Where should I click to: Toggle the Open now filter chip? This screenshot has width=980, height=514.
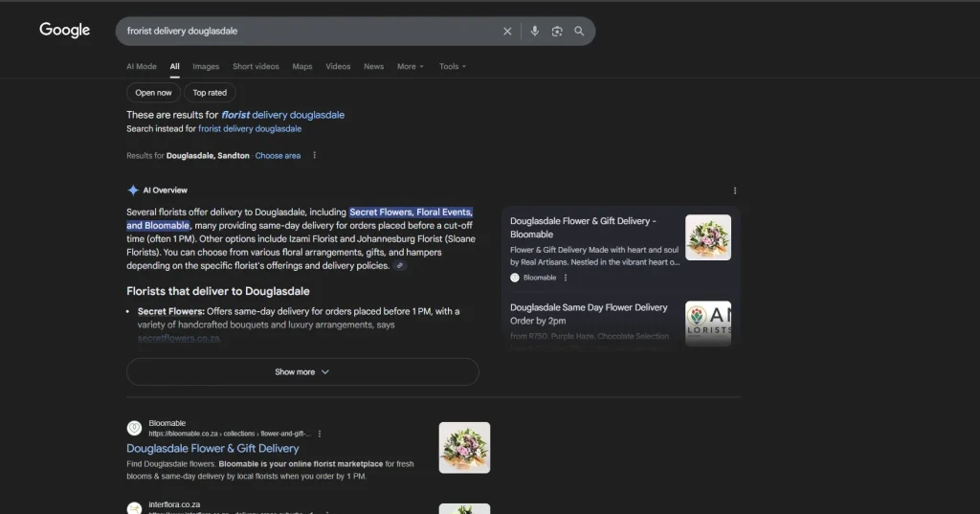[x=153, y=93]
